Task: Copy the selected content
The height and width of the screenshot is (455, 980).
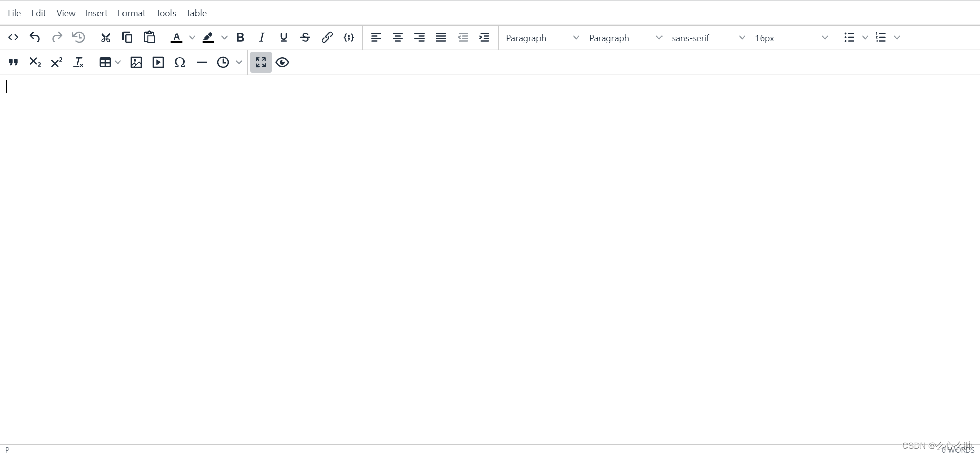Action: (x=128, y=37)
